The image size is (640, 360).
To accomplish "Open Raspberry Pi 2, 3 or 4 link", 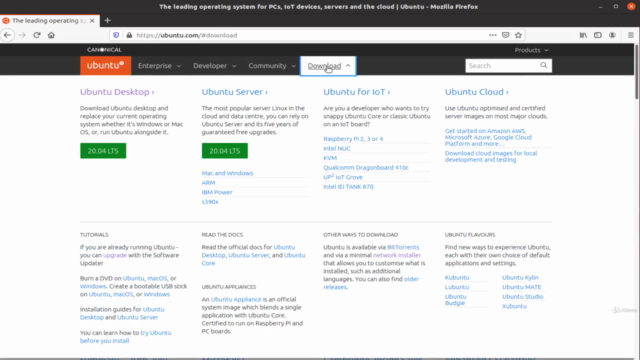I will click(353, 139).
